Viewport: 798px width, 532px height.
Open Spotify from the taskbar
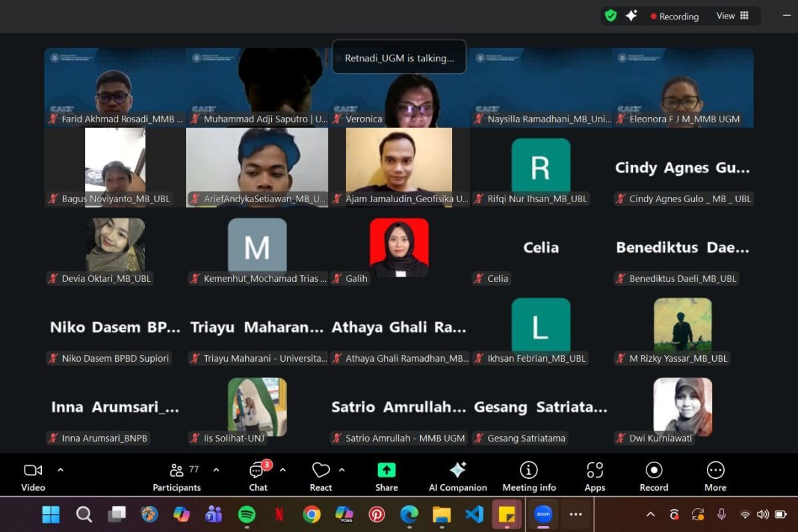(247, 514)
